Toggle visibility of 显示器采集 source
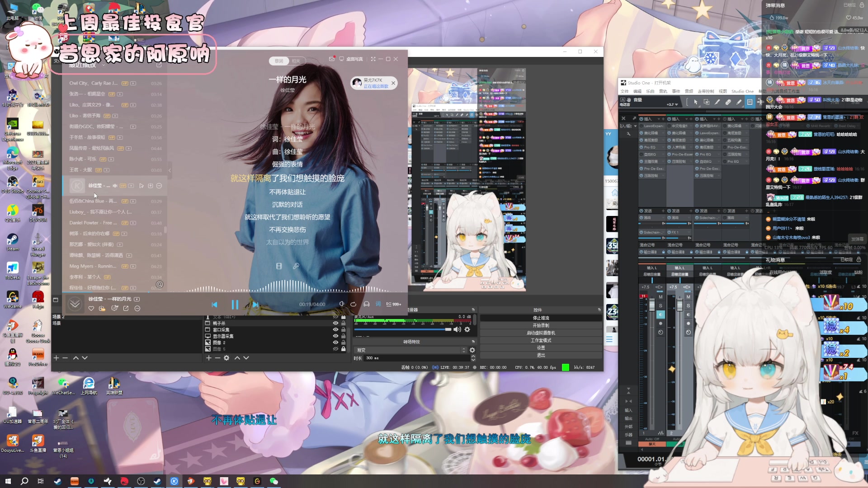Screen dimensions: 868x488 pos(335,336)
